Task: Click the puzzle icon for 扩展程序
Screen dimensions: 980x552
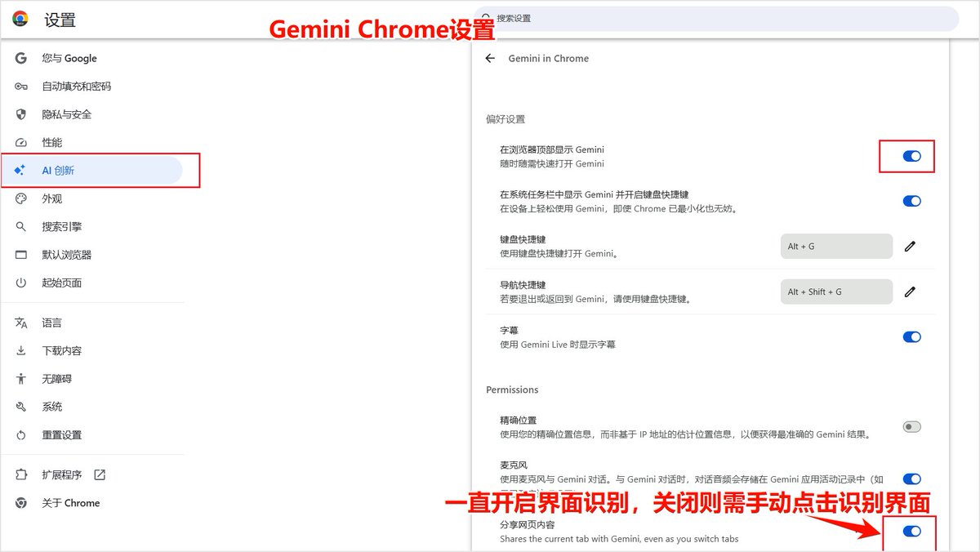Action: point(21,474)
